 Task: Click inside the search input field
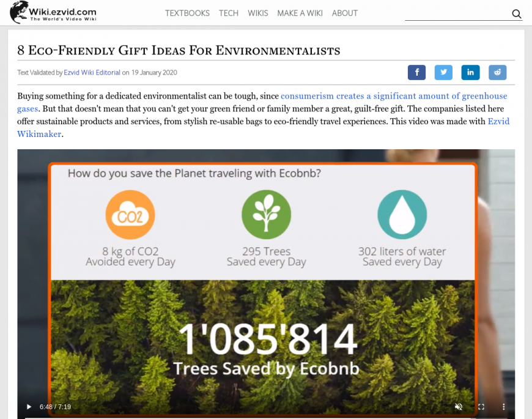tap(457, 14)
